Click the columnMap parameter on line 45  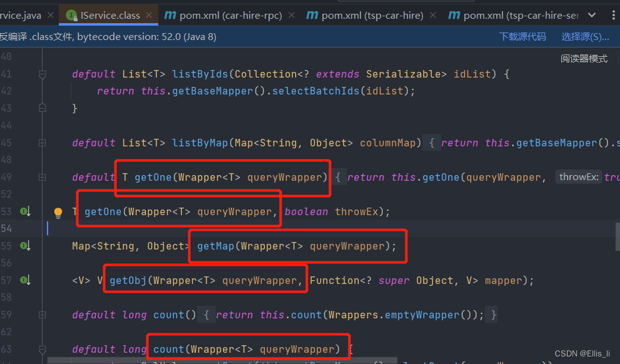(387, 143)
